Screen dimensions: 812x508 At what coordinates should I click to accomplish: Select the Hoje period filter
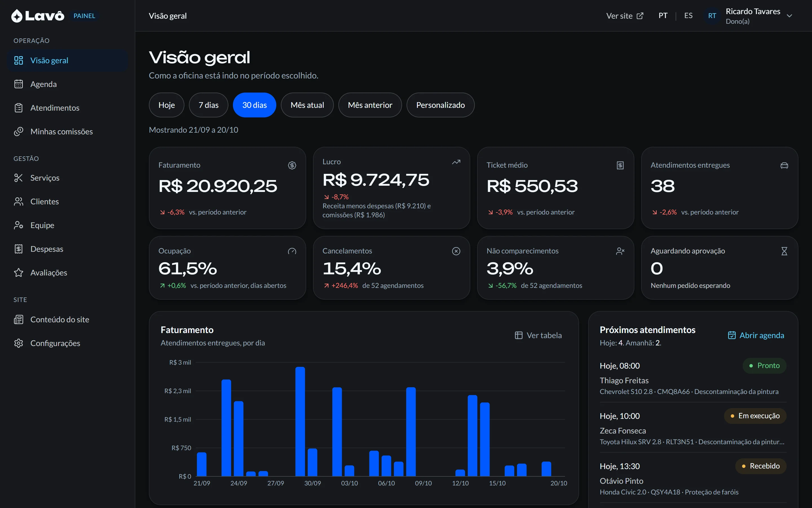(166, 105)
